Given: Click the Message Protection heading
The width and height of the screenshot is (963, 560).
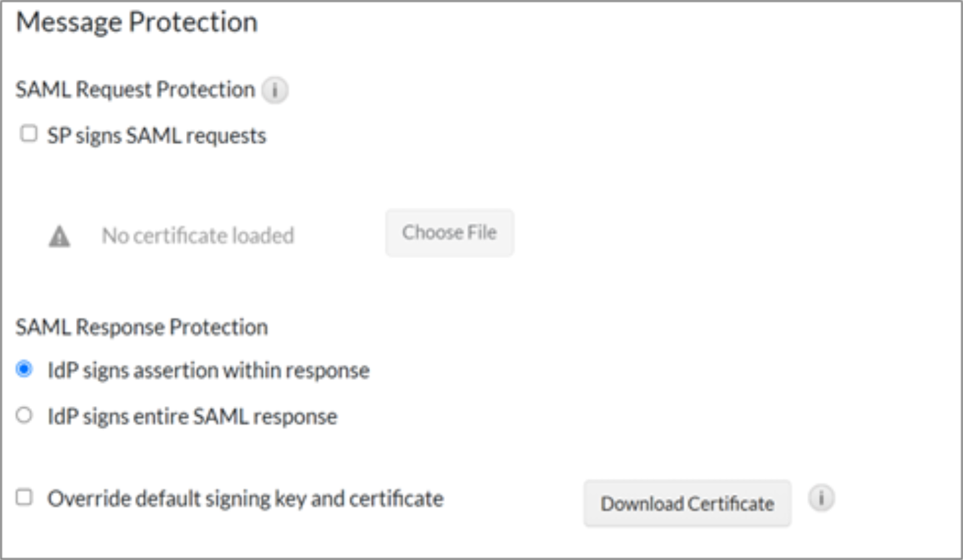Looking at the screenshot, I should 137,22.
